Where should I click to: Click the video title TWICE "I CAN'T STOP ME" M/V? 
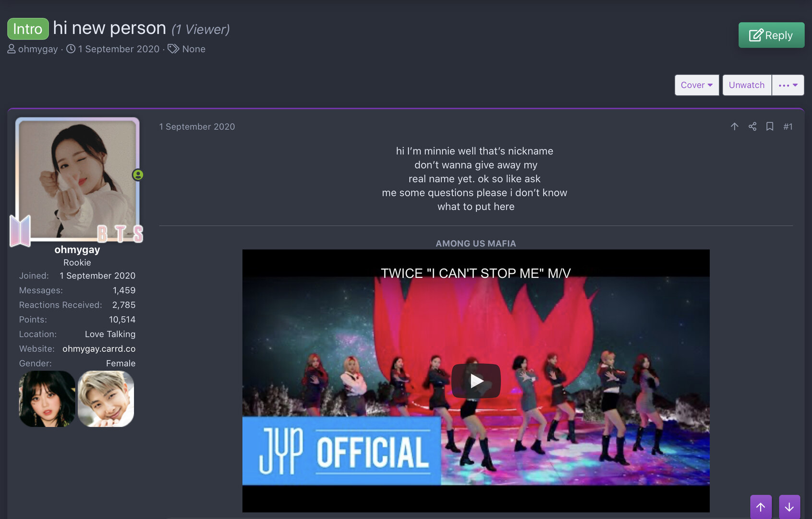[x=476, y=273]
